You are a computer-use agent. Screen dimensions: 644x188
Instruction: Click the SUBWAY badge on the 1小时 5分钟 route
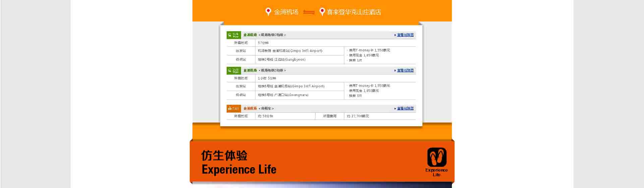pyautogui.click(x=234, y=70)
